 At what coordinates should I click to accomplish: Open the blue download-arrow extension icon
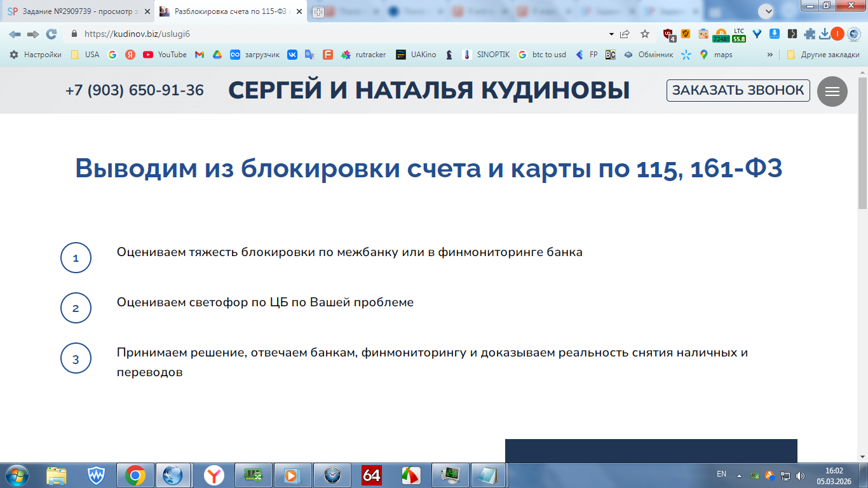775,34
